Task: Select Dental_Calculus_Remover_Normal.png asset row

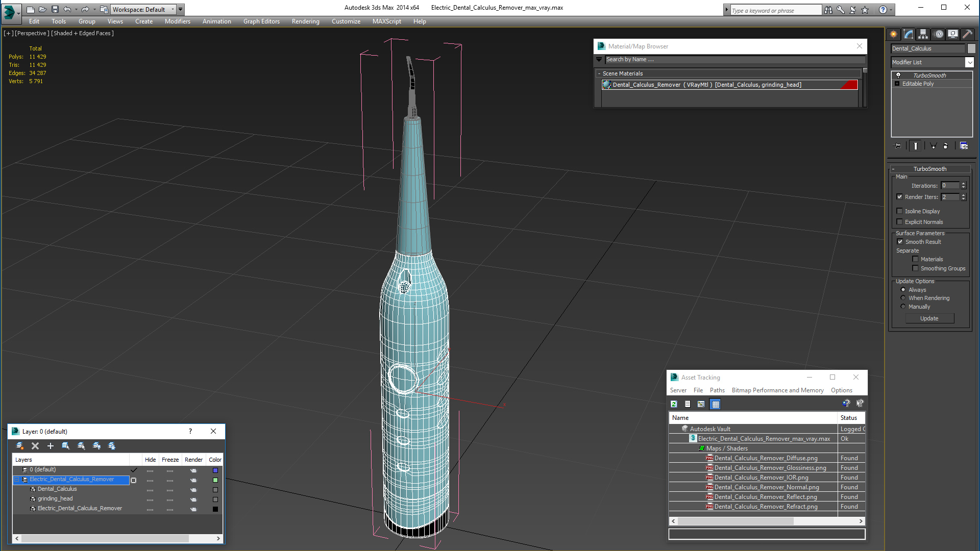Action: pyautogui.click(x=767, y=487)
